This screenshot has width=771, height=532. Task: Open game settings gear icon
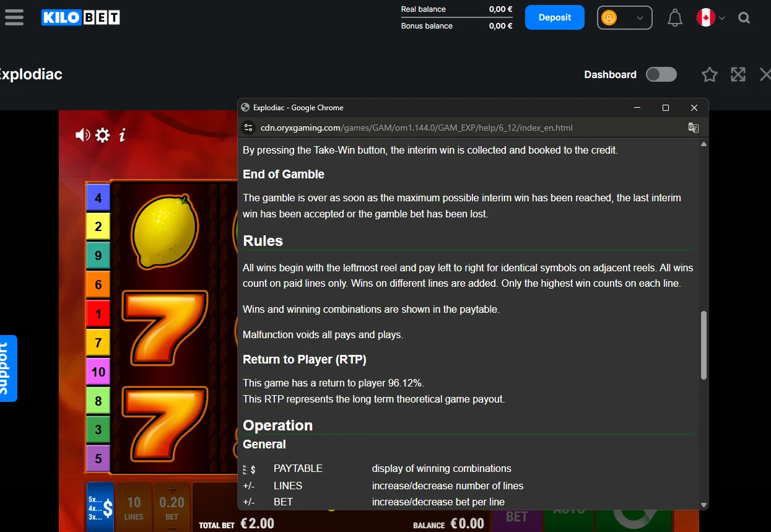[102, 135]
